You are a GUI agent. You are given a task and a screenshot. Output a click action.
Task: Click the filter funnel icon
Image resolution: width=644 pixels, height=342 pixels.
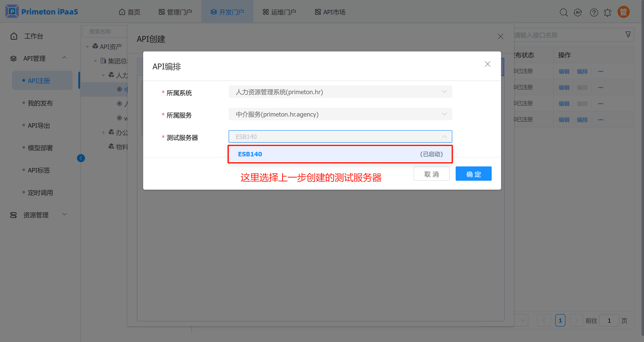628,34
